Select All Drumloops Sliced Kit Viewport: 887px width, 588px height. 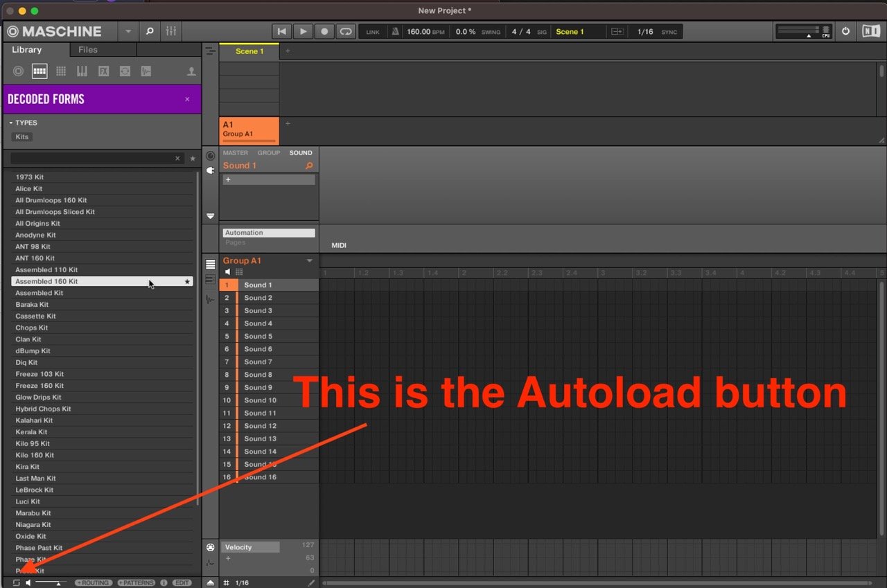point(102,212)
